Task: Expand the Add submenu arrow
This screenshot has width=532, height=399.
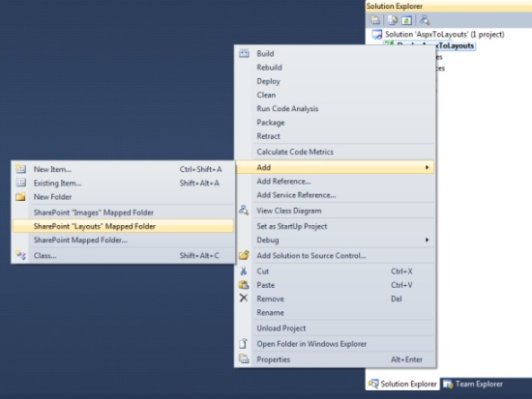Action: (x=427, y=167)
